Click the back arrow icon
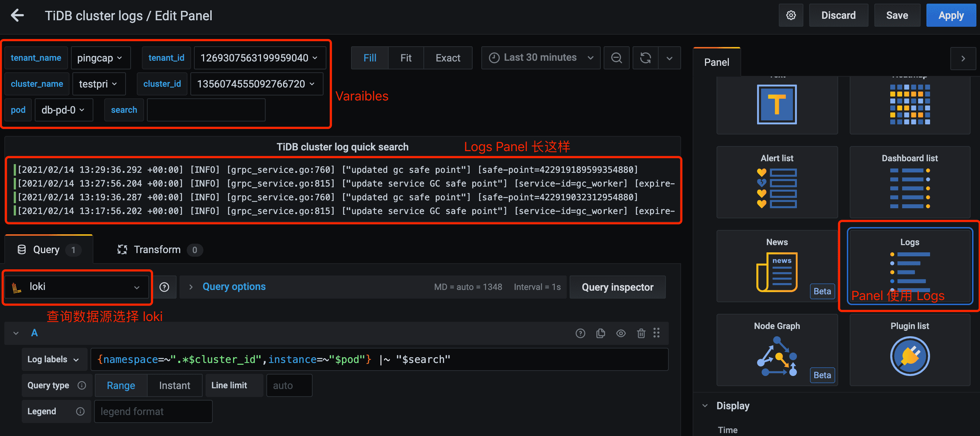Screen dimensions: 980x436 (x=17, y=16)
